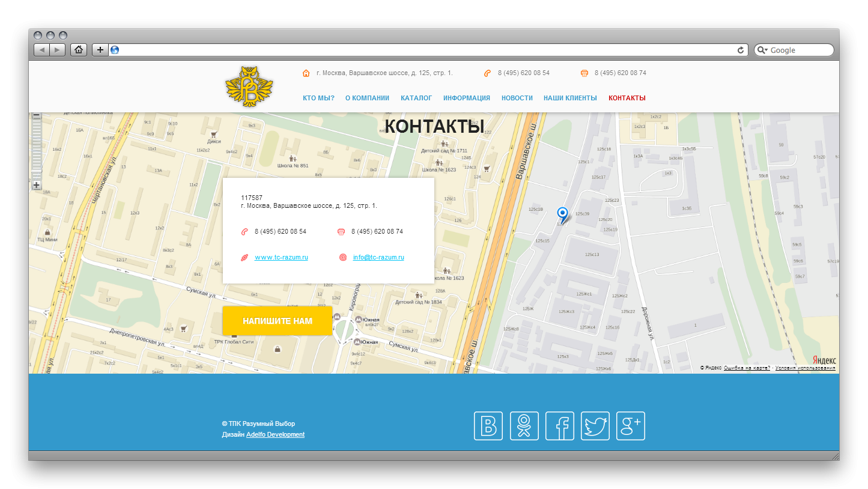Zoom in the map with plus button
Viewport: 868px width, 489px height.
(x=37, y=185)
